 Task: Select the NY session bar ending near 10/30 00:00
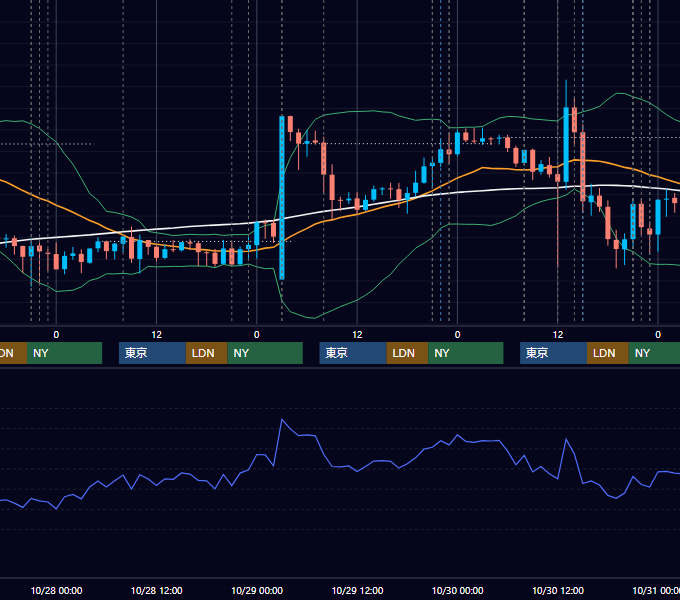point(466,353)
